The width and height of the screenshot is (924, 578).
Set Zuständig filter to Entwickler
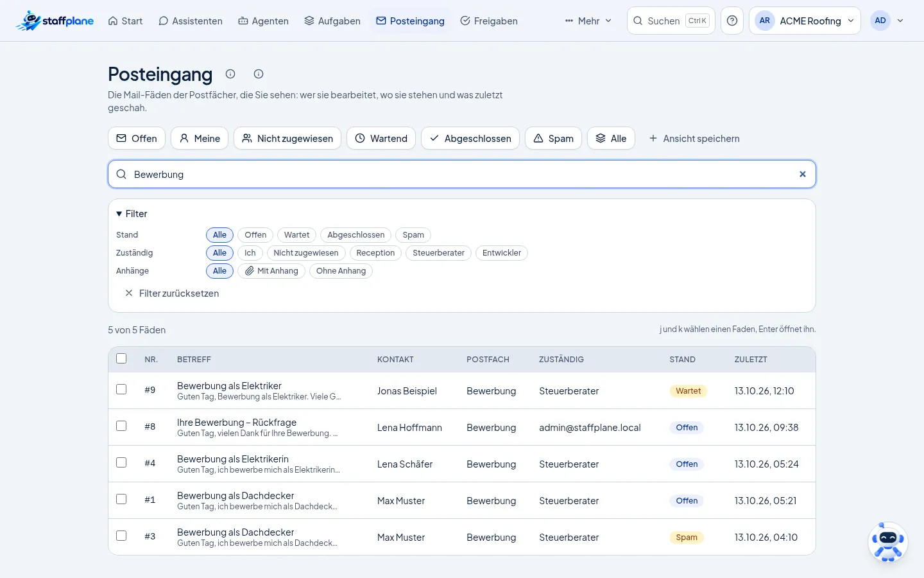(502, 253)
